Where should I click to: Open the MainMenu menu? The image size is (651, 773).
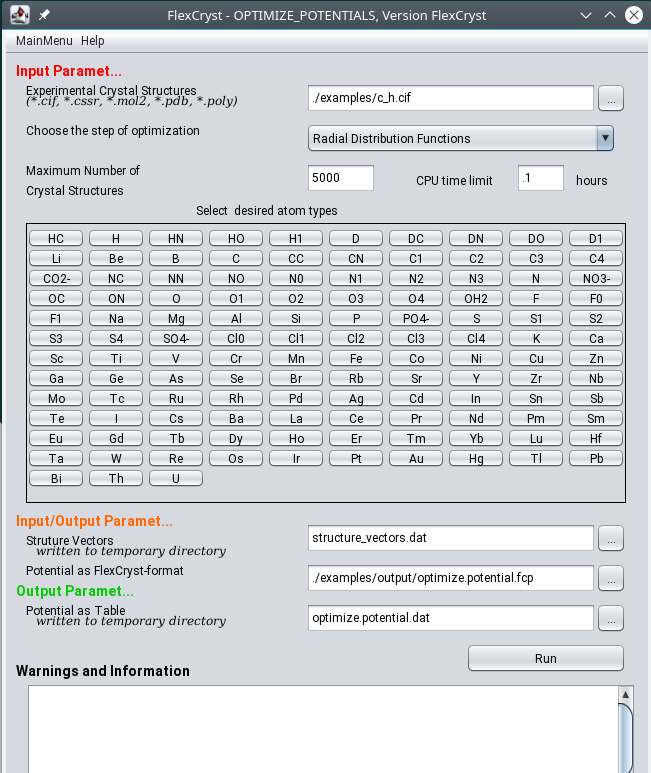point(44,41)
